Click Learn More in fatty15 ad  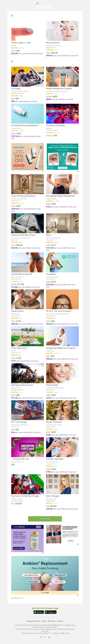pyautogui.click(x=19, y=548)
